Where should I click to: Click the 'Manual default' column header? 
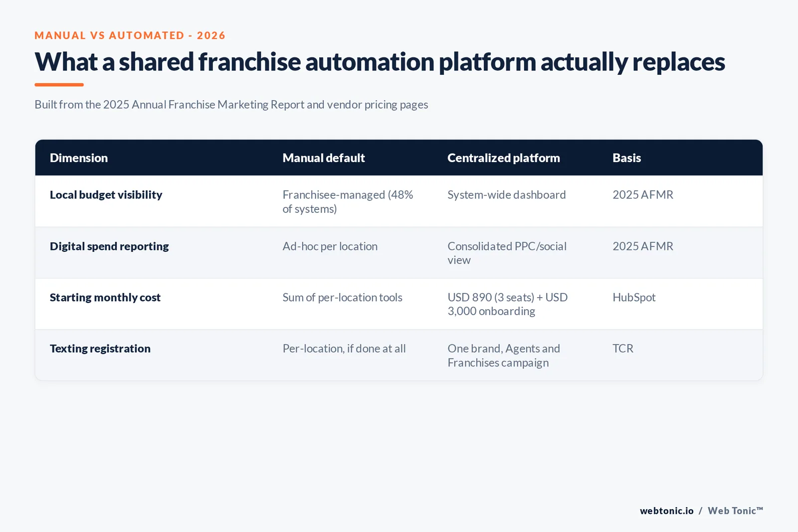point(324,158)
